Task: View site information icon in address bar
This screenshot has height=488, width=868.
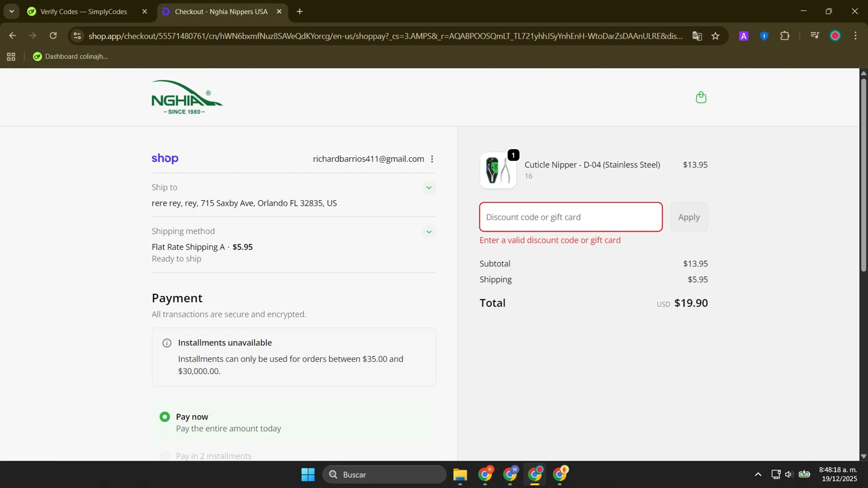Action: [x=78, y=36]
